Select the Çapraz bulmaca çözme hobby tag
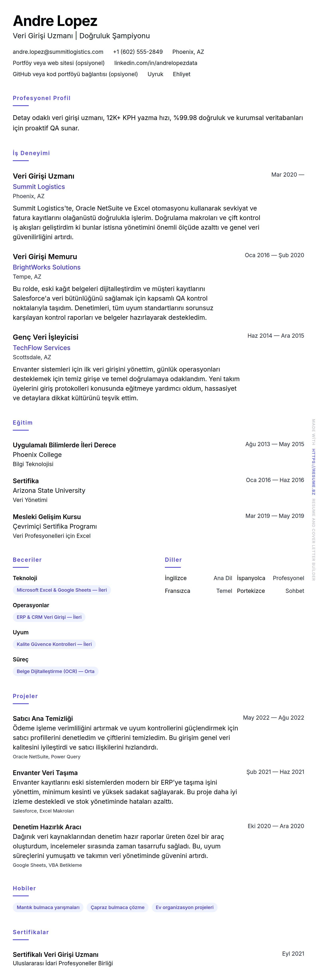This screenshot has height=980, width=317. (117, 907)
